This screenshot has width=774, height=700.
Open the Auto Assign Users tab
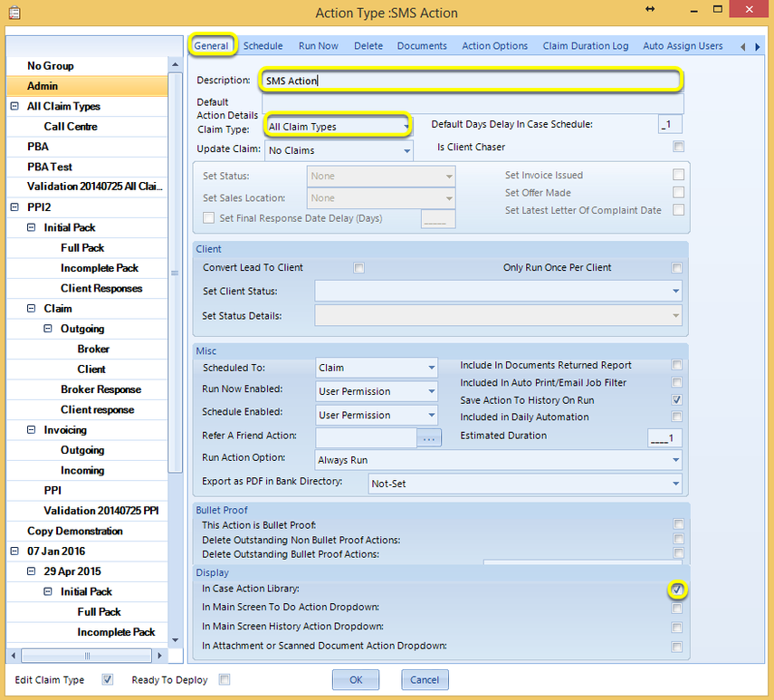click(683, 46)
